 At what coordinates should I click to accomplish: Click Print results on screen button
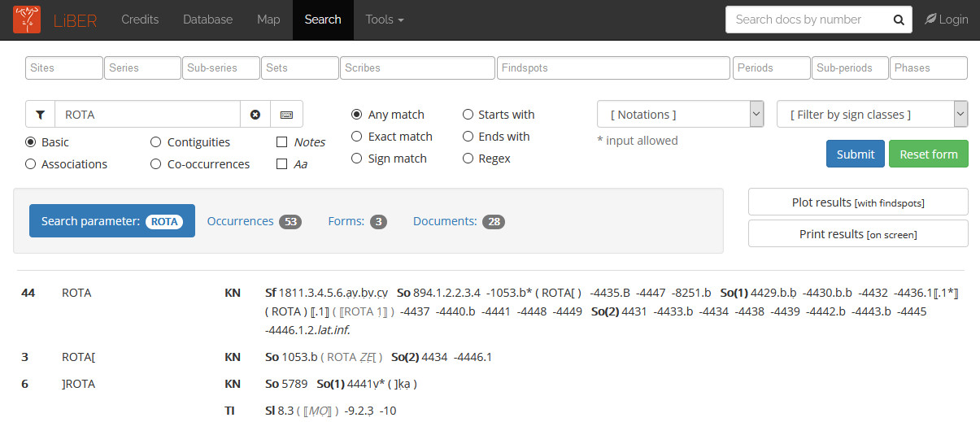tap(858, 233)
